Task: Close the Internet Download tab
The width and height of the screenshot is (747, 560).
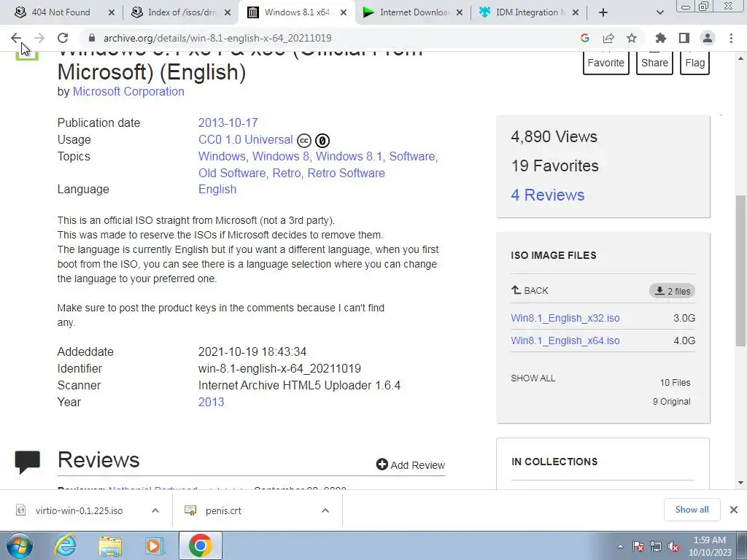Action: point(460,12)
